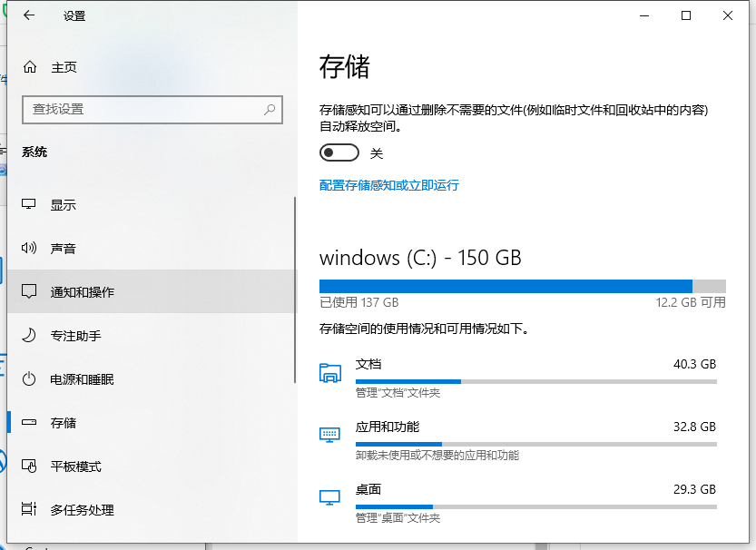Maximize the Settings window
The height and width of the screenshot is (550, 756).
(x=686, y=15)
